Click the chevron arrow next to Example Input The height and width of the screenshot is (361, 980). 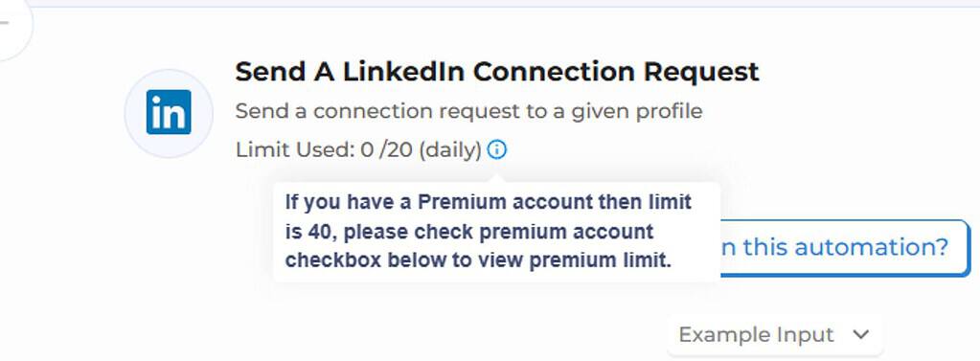pyautogui.click(x=860, y=335)
